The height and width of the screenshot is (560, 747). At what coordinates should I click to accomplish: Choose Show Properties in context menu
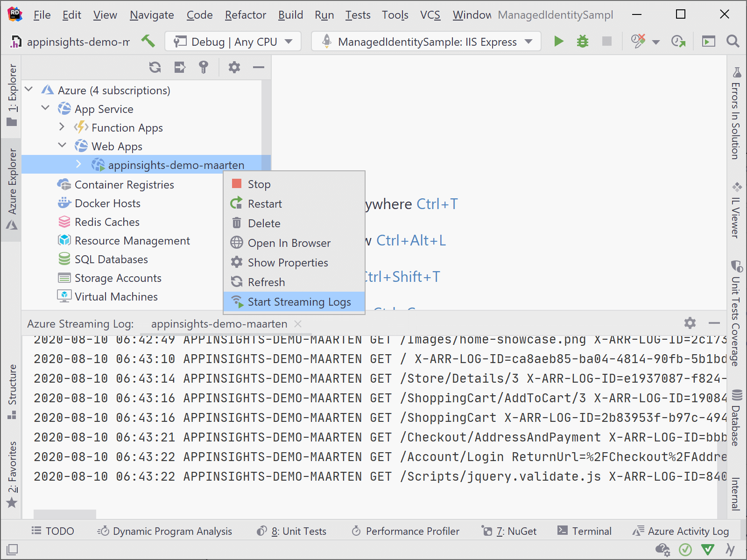point(294,262)
